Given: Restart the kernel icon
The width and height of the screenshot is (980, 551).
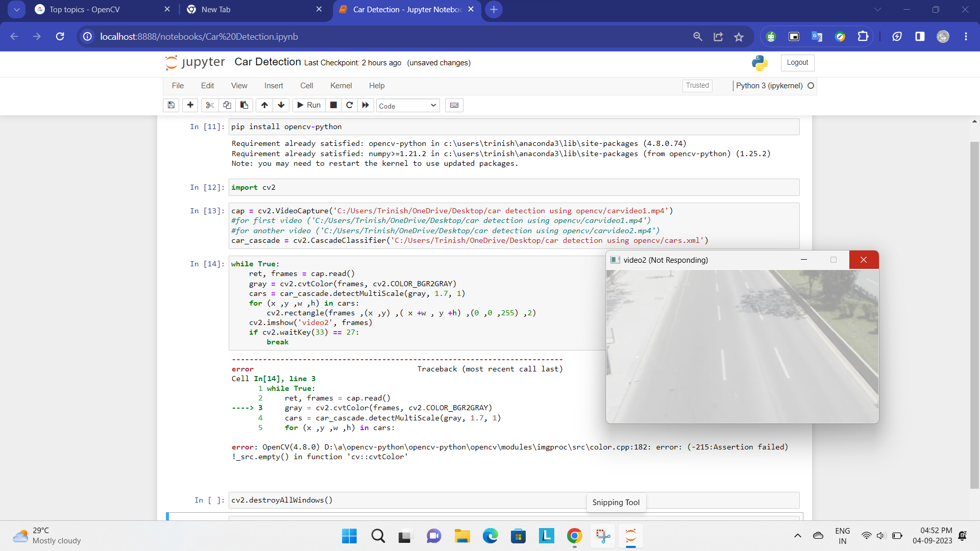Looking at the screenshot, I should click(x=350, y=105).
